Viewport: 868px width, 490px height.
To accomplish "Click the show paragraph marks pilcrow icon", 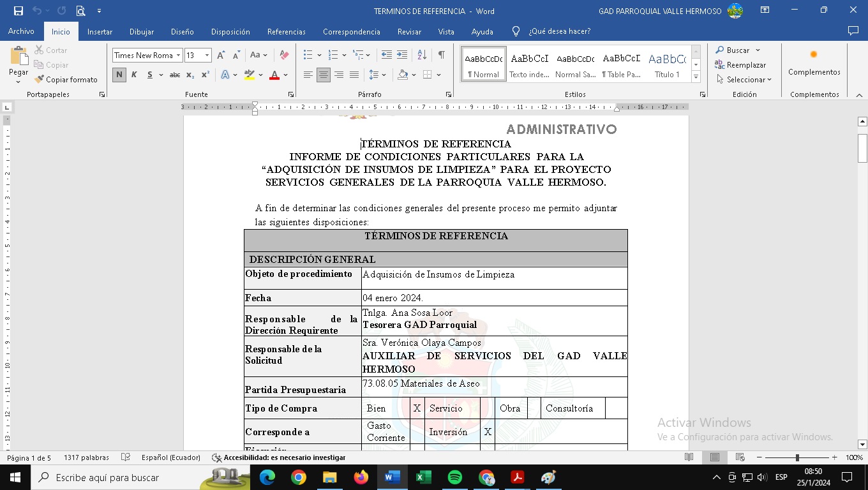I will (441, 55).
